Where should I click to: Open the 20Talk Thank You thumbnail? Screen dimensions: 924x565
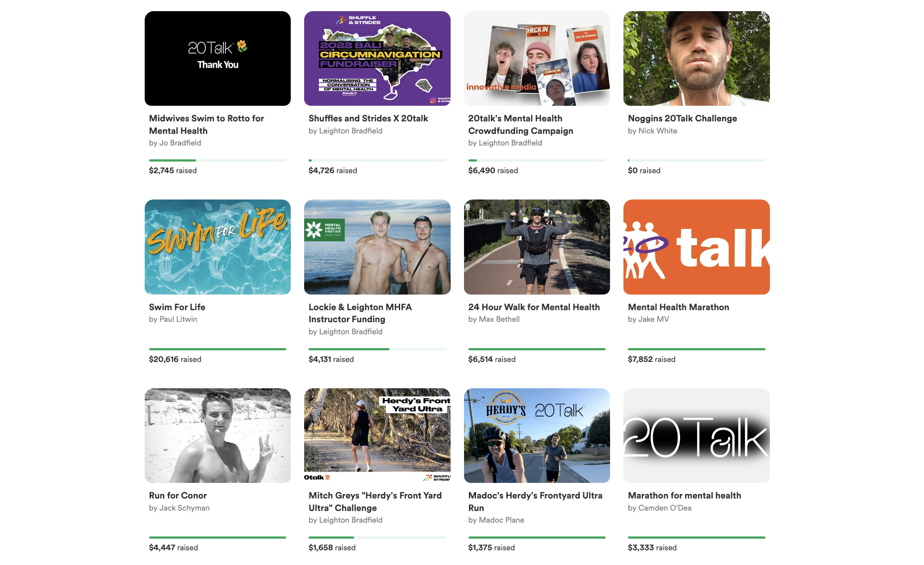pos(217,58)
